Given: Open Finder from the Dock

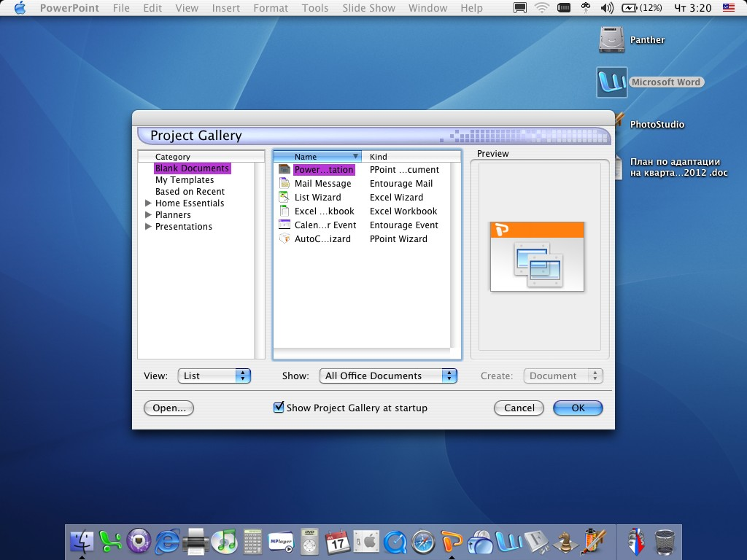Looking at the screenshot, I should 82,542.
